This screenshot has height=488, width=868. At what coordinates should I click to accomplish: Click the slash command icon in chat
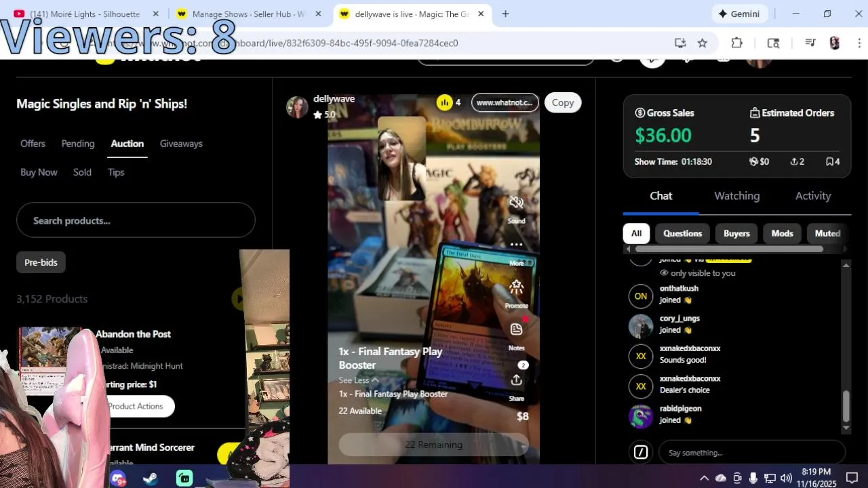[x=641, y=452]
